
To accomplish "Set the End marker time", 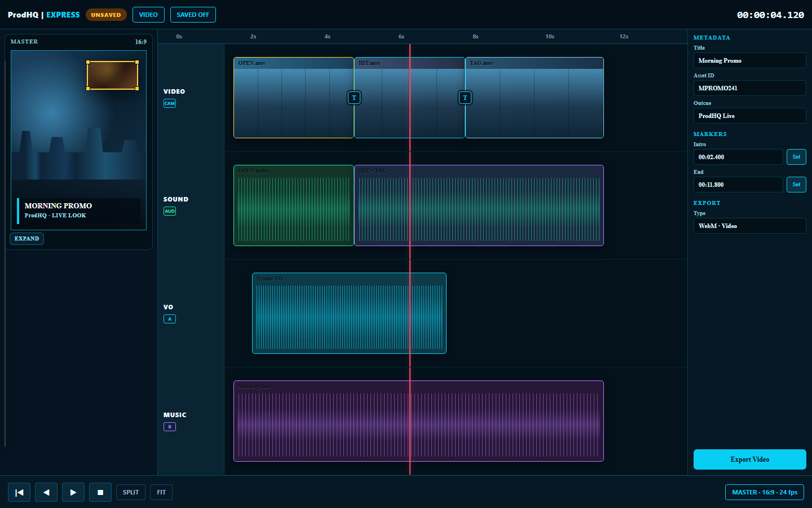I will click(796, 185).
